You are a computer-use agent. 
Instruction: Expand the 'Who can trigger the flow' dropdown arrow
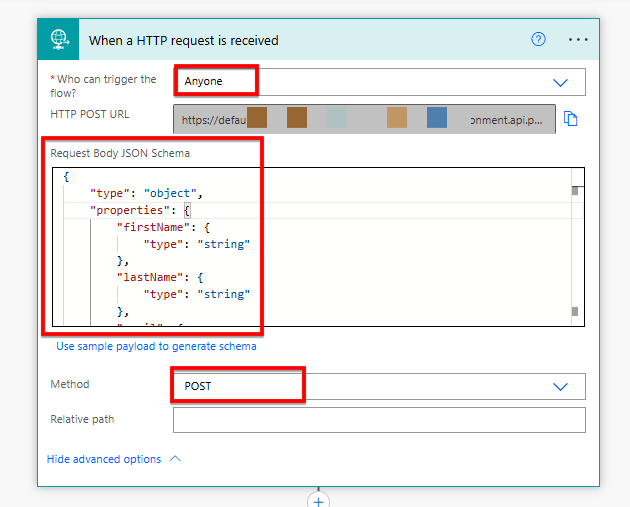(x=560, y=82)
